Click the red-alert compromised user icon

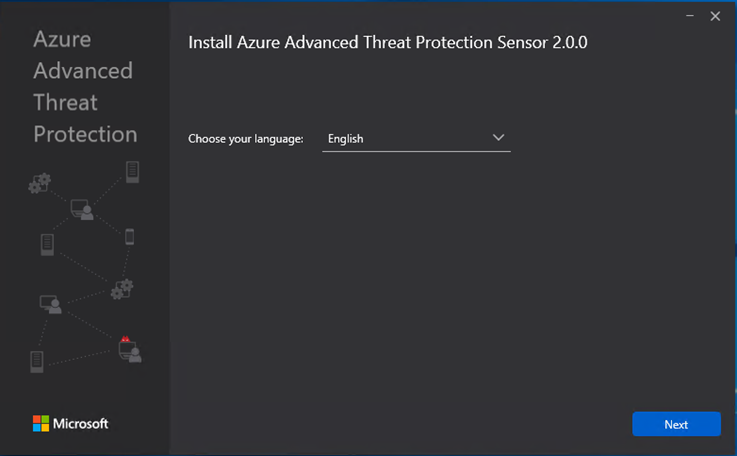[130, 349]
